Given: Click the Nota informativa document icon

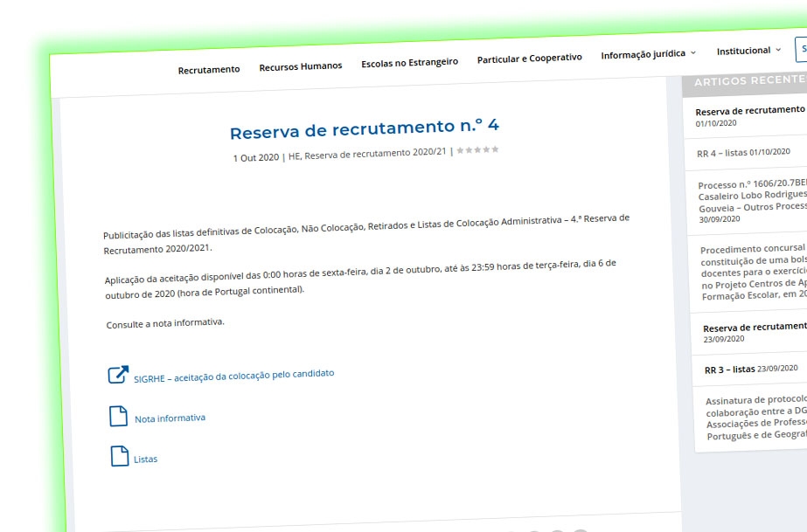Looking at the screenshot, I should [x=118, y=416].
